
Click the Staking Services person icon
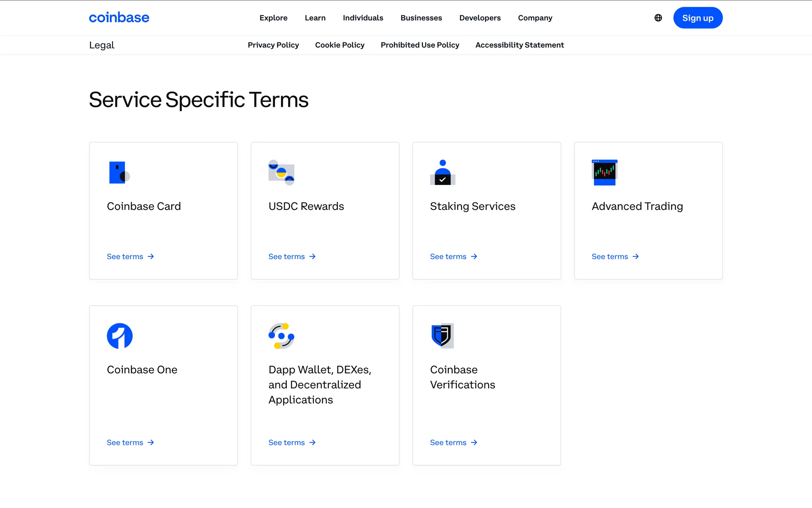pyautogui.click(x=442, y=172)
